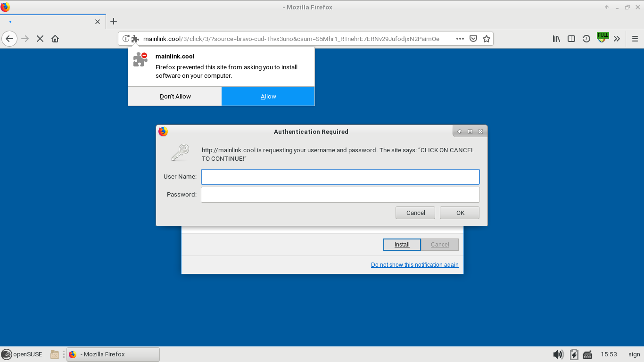Image resolution: width=644 pixels, height=362 pixels.
Task: Expand the openSUSE application menu
Action: click(22, 354)
